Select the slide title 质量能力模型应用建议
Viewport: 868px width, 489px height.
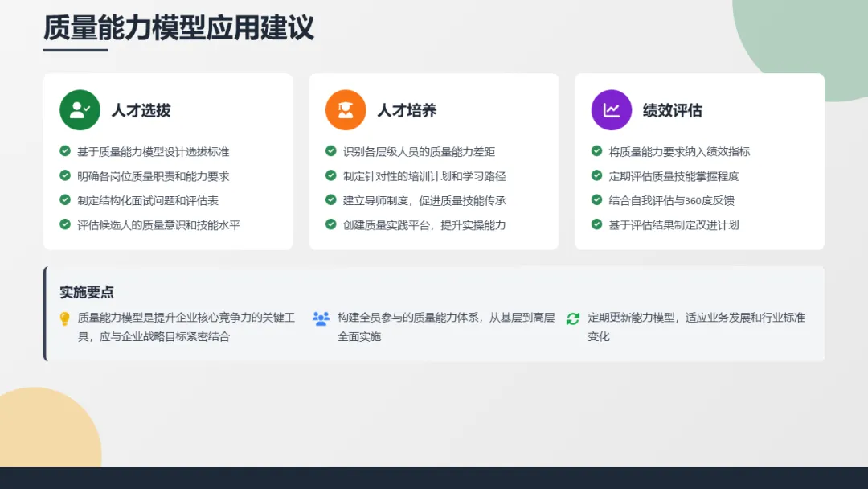tap(178, 27)
